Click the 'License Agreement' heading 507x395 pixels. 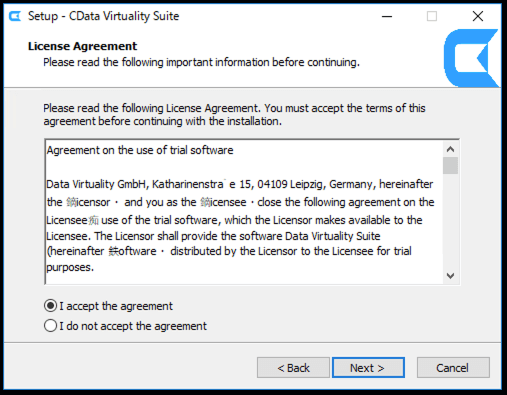tap(82, 46)
